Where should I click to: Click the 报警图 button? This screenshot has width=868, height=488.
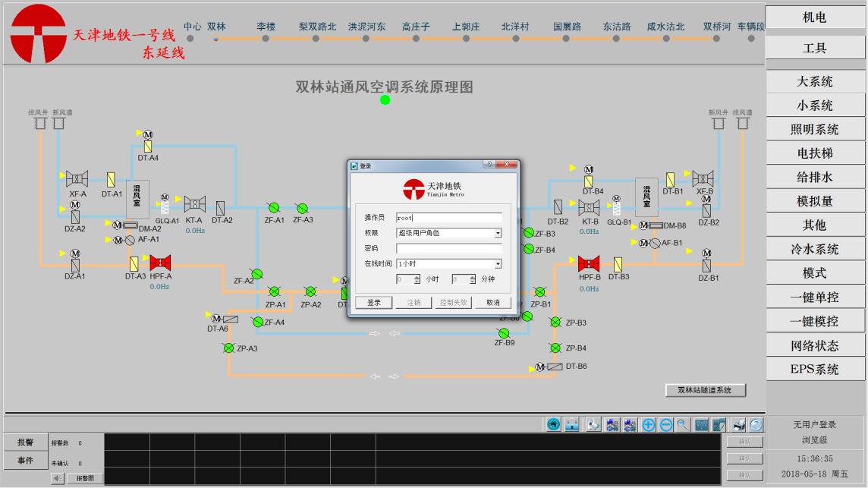coord(85,478)
